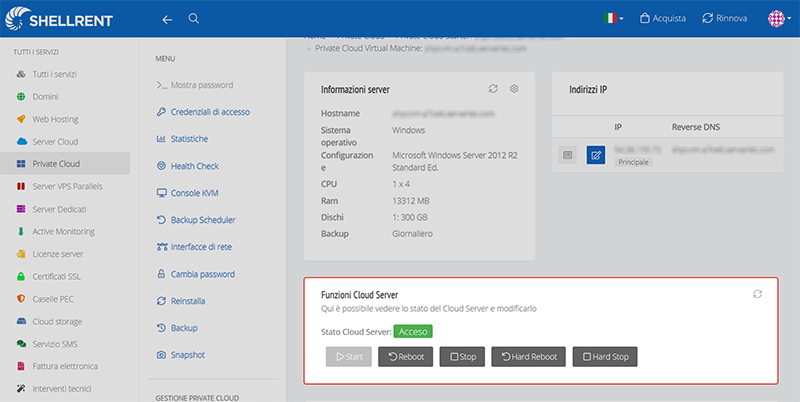The image size is (800, 402).
Task: Open the search magnifier icon
Action: (193, 18)
